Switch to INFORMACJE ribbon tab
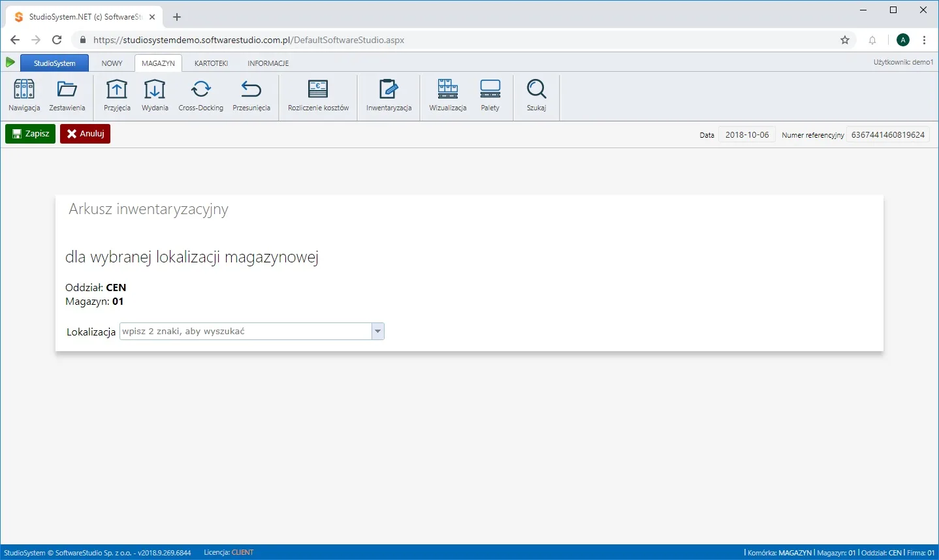The width and height of the screenshot is (939, 560). tap(268, 63)
